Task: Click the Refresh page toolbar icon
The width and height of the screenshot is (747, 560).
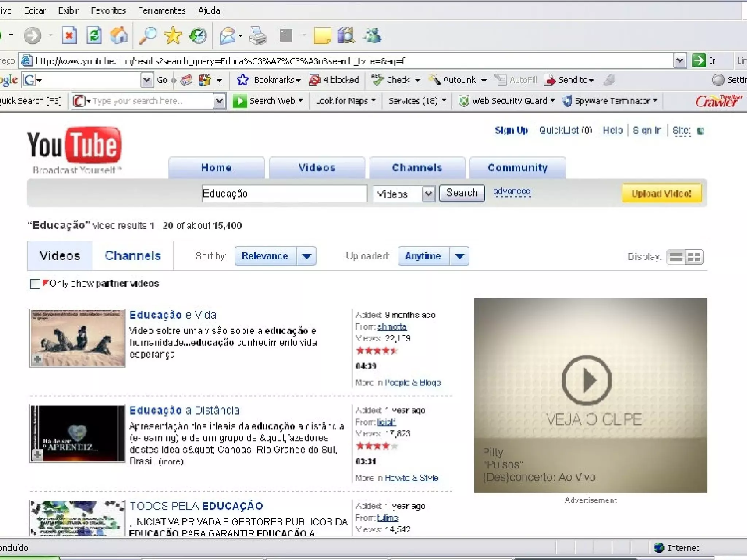Action: click(x=94, y=36)
